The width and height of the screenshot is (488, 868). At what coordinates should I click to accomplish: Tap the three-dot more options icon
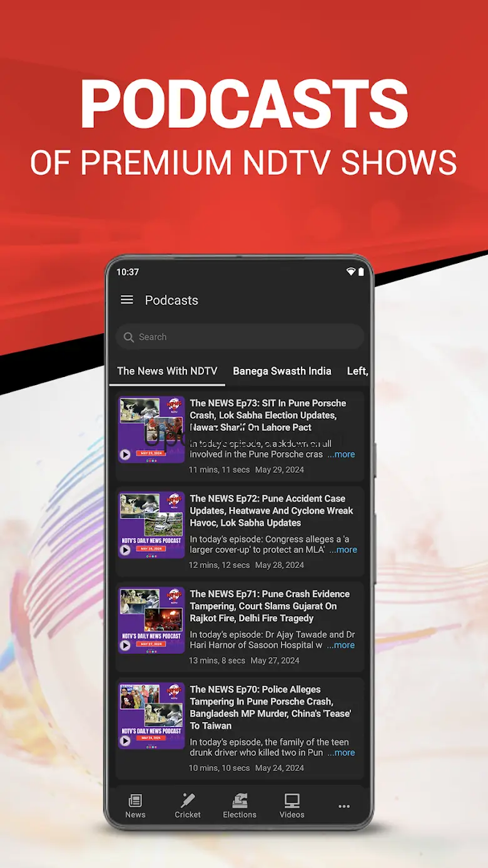[344, 807]
